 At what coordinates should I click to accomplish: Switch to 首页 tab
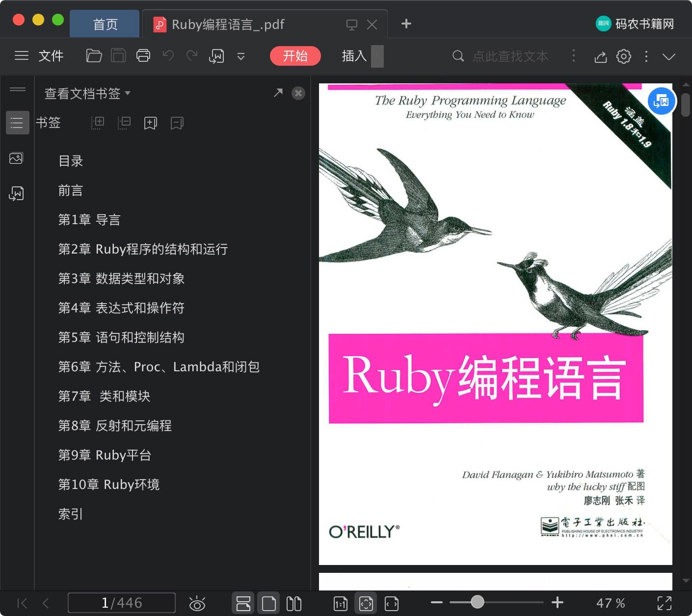pos(105,25)
